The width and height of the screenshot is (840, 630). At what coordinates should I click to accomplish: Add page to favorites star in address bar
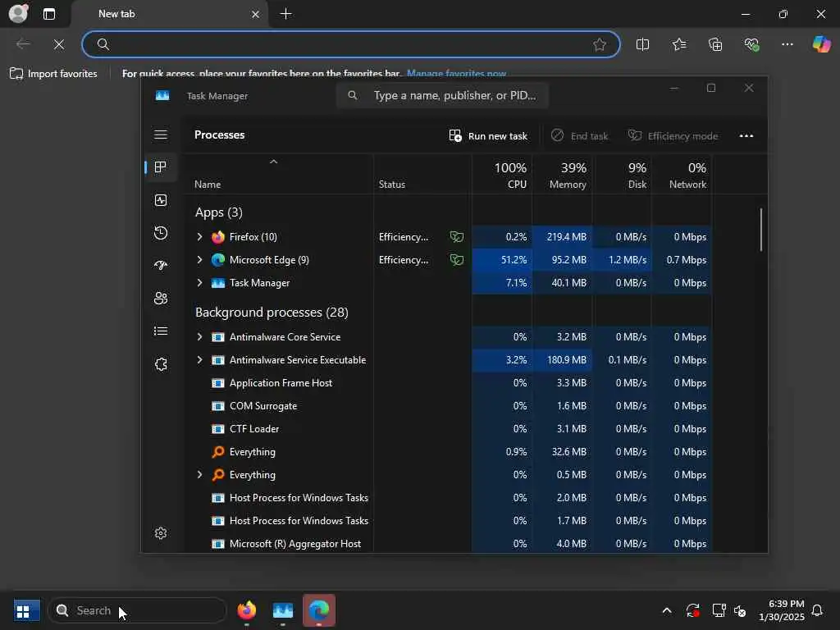600,44
